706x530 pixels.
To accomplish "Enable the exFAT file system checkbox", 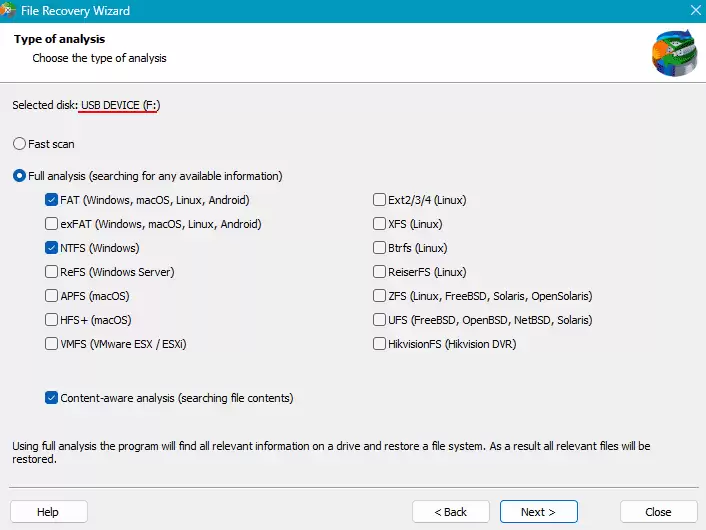I will point(52,224).
